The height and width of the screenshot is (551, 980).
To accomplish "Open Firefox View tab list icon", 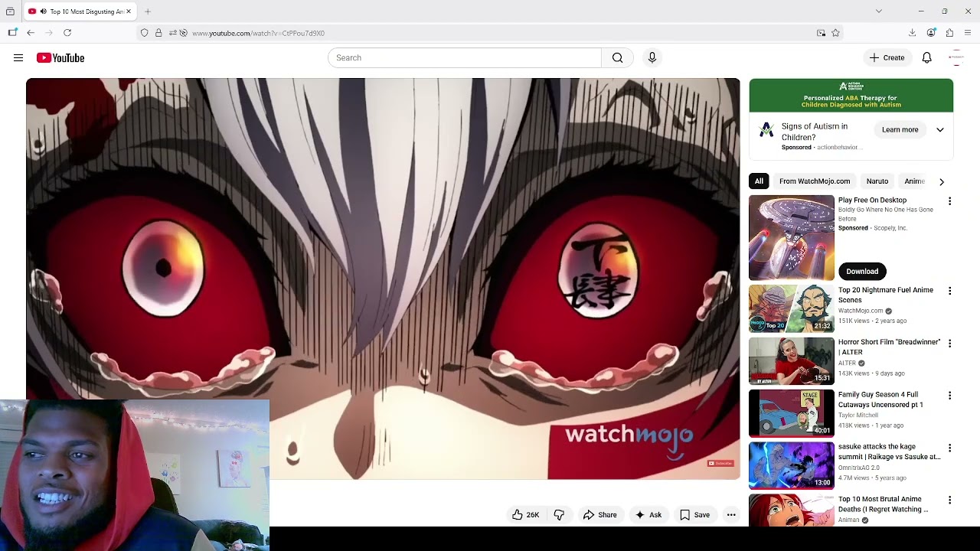I will (x=10, y=11).
